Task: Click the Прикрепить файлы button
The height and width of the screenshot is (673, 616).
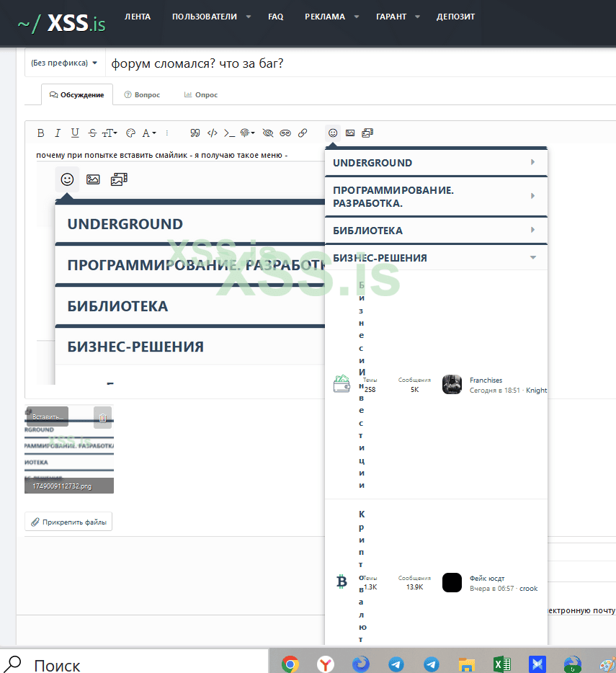Action: pyautogui.click(x=68, y=522)
